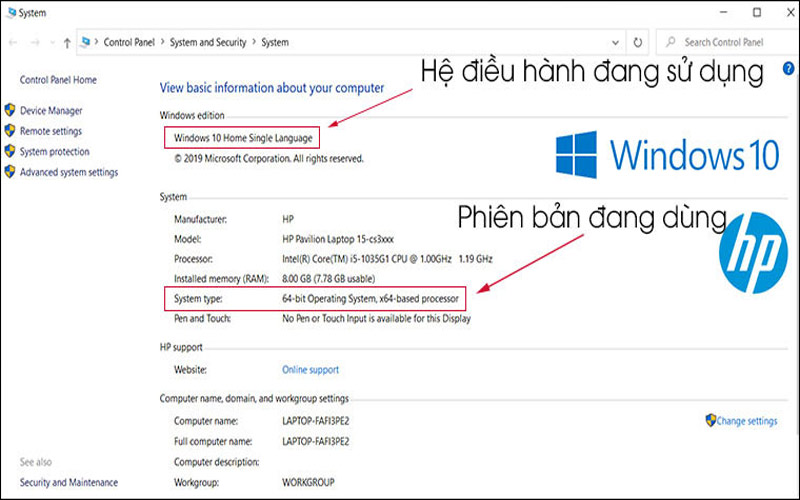Open Help with the question mark icon
The height and width of the screenshot is (500, 800).
(x=788, y=68)
